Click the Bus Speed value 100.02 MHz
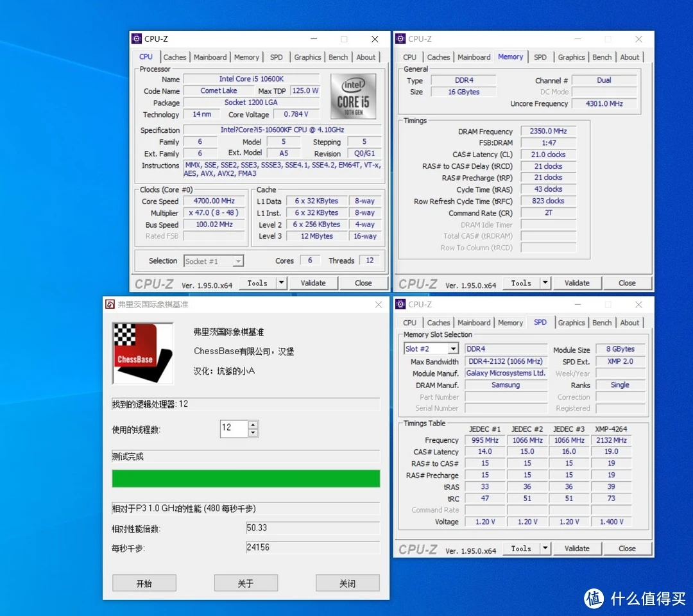693x616 pixels. pyautogui.click(x=214, y=224)
